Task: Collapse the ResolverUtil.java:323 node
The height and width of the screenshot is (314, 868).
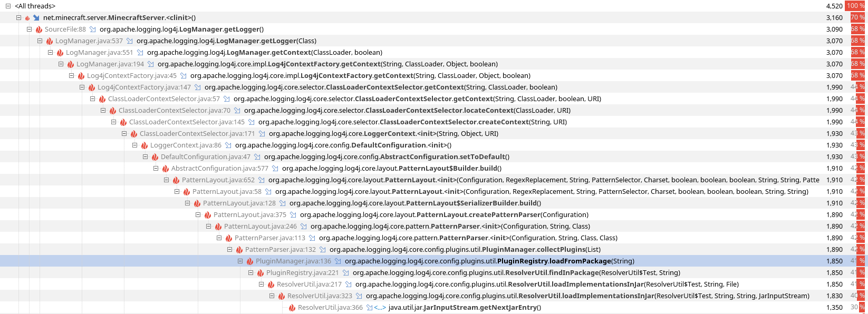Action: (x=272, y=296)
